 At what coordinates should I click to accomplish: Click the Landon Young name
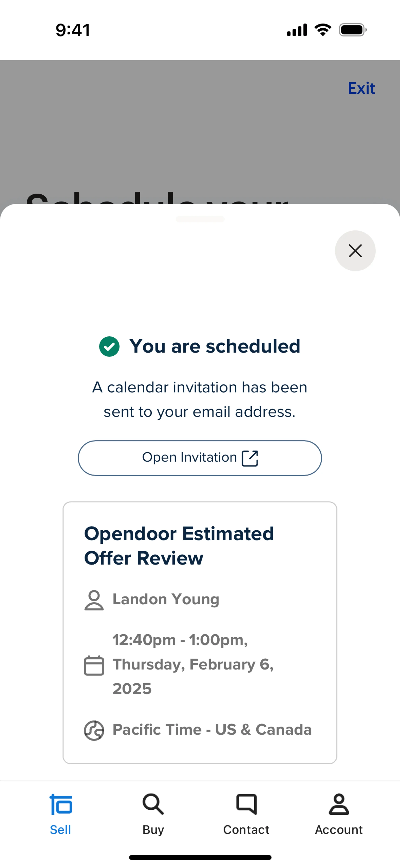tap(166, 599)
